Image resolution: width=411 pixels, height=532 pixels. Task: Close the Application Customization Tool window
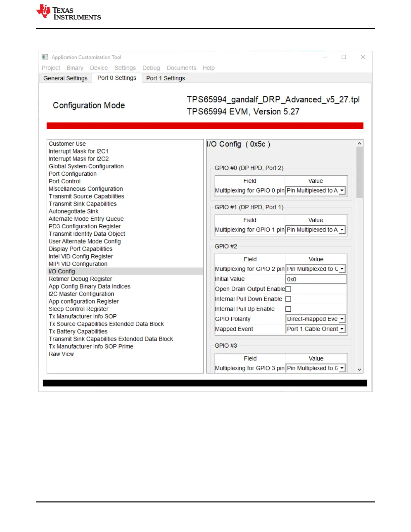point(363,57)
